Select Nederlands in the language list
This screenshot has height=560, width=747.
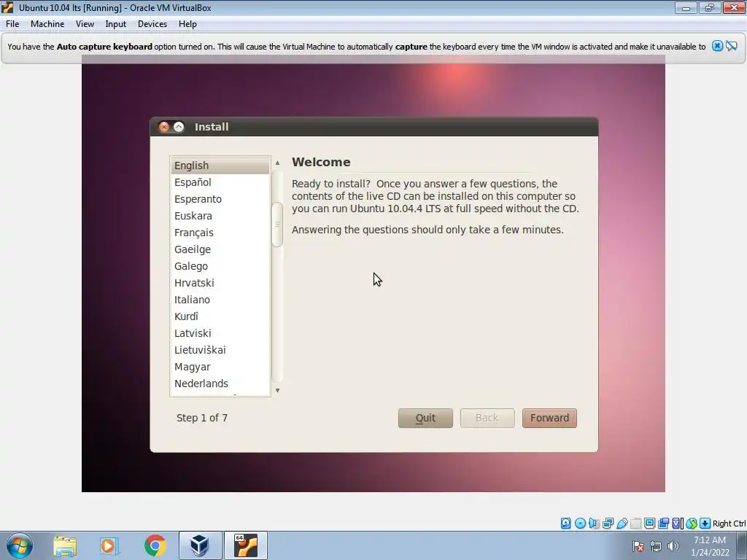pos(220,384)
